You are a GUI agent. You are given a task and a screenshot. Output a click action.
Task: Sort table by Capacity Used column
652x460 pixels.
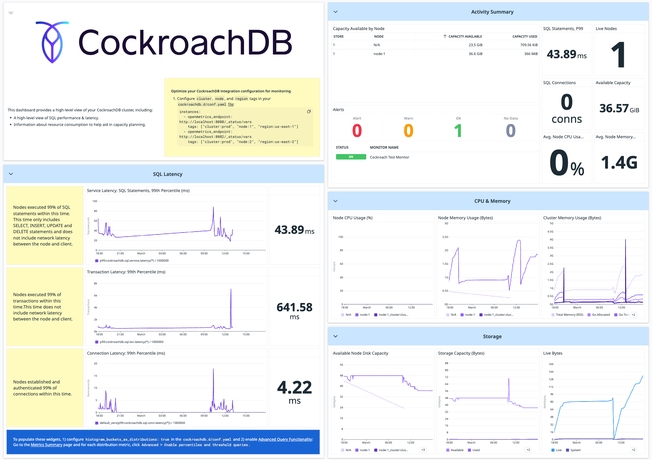(x=525, y=37)
